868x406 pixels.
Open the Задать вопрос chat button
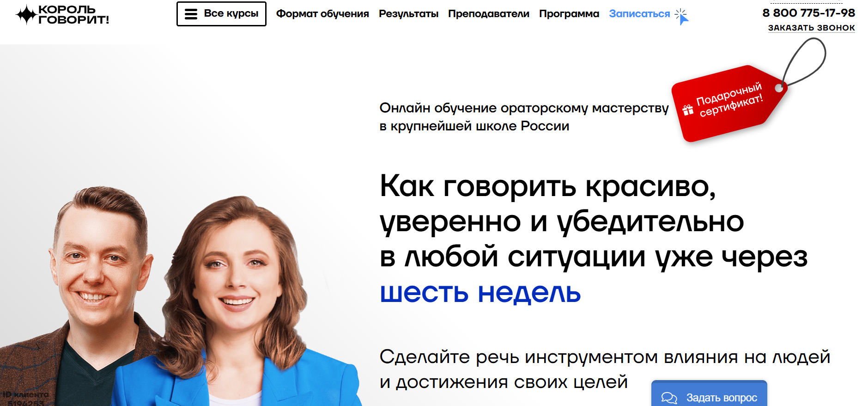point(709,394)
